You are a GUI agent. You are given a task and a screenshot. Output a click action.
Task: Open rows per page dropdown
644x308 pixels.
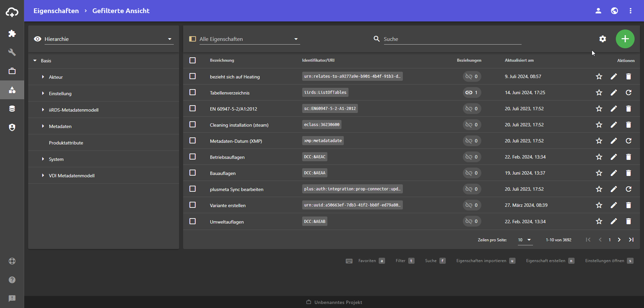coord(525,240)
